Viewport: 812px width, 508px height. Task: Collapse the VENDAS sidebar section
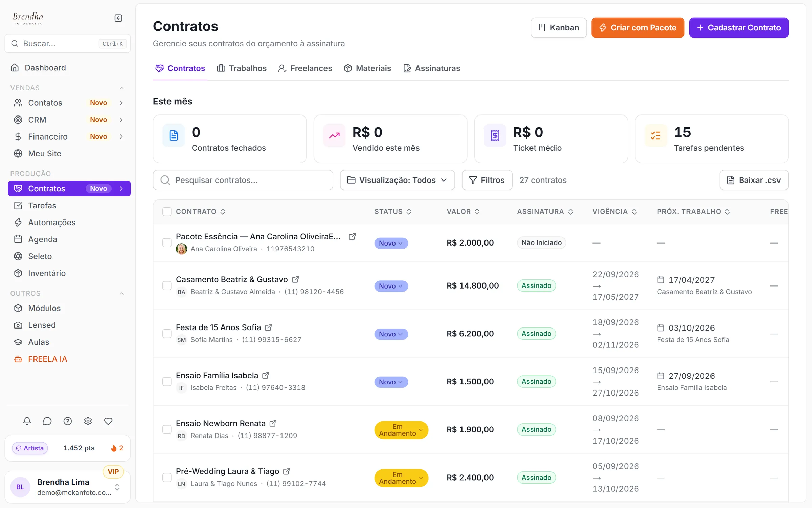pos(122,88)
